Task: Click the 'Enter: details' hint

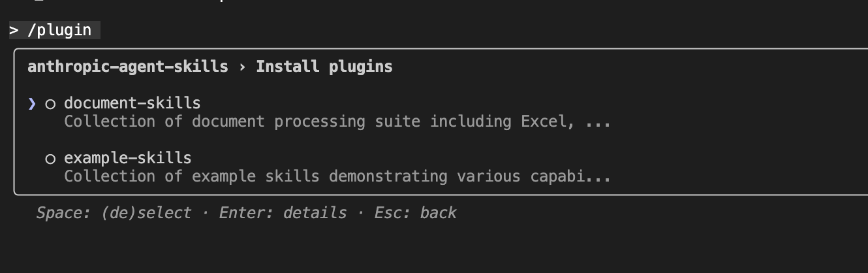Action: point(283,213)
